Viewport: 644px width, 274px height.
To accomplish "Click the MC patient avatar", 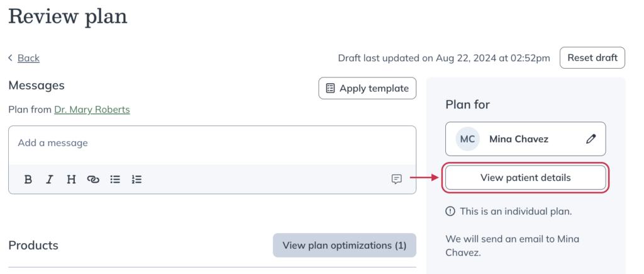I will (x=467, y=139).
